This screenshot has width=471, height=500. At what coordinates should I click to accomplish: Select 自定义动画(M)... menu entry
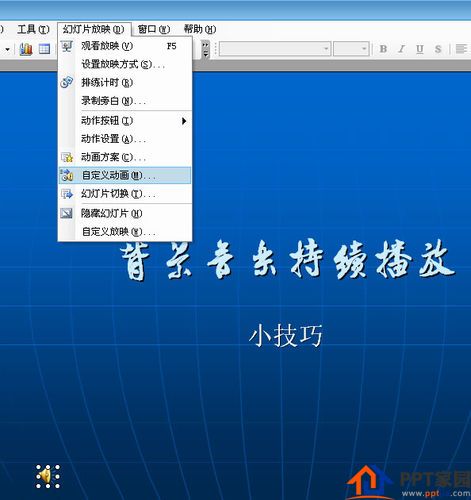point(125,175)
